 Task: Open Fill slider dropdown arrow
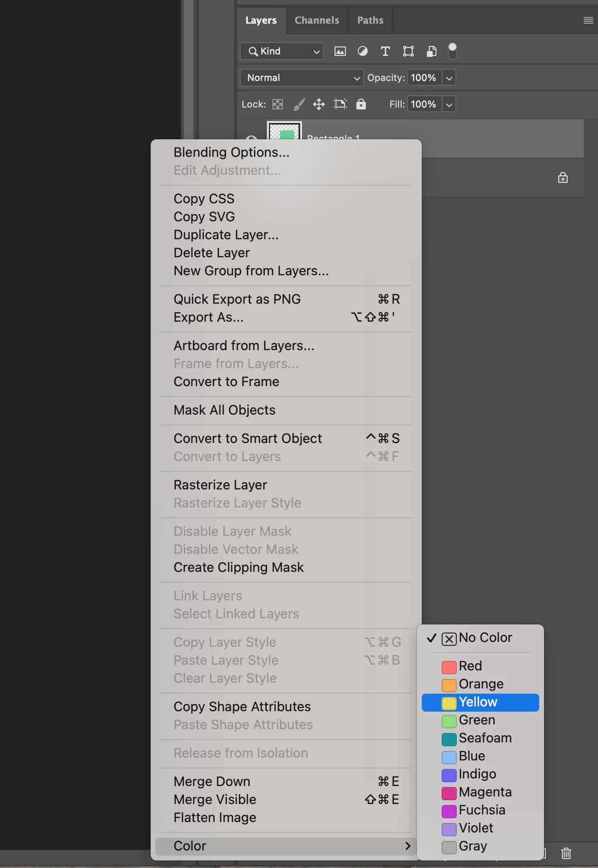pyautogui.click(x=449, y=104)
